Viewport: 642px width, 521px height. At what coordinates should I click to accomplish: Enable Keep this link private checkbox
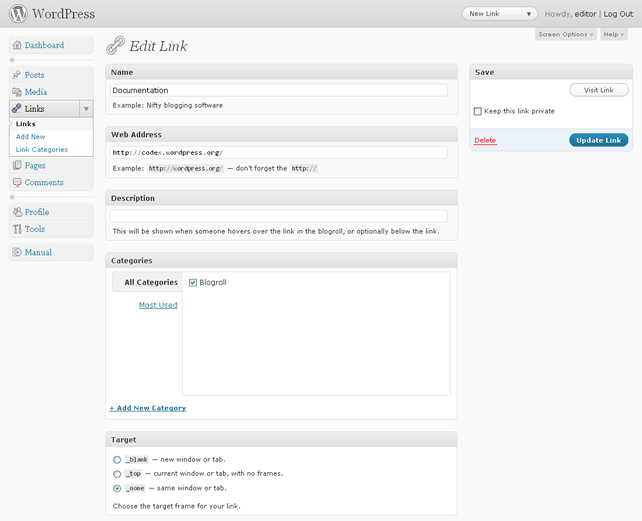click(x=477, y=111)
